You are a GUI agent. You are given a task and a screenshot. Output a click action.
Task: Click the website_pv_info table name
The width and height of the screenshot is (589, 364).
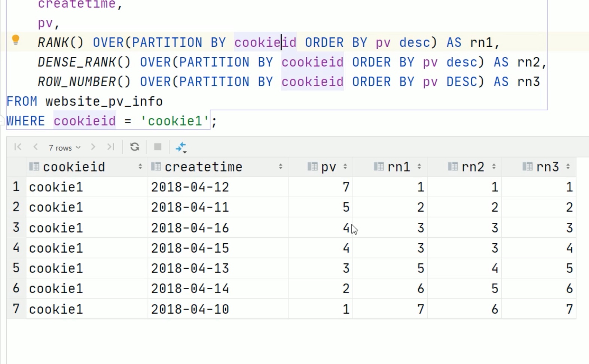tap(104, 102)
